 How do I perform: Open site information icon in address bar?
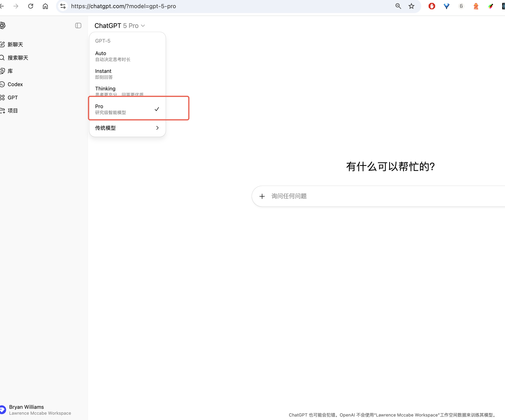tap(63, 6)
